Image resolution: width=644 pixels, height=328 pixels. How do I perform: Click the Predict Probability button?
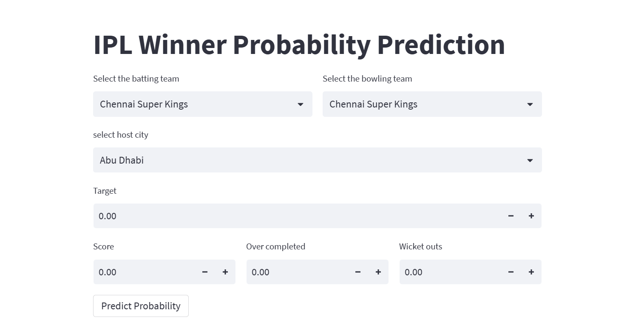(141, 306)
